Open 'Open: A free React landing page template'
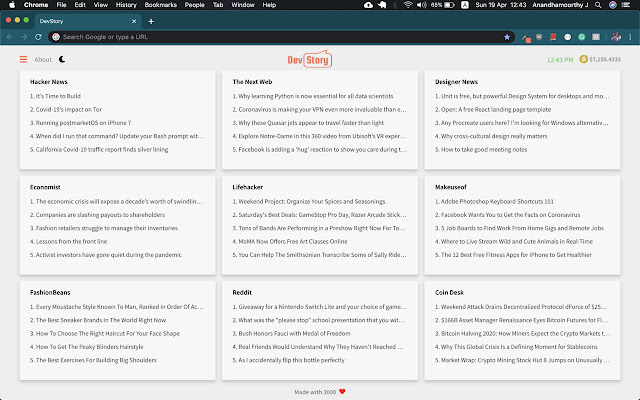640x400 pixels. pos(493,109)
